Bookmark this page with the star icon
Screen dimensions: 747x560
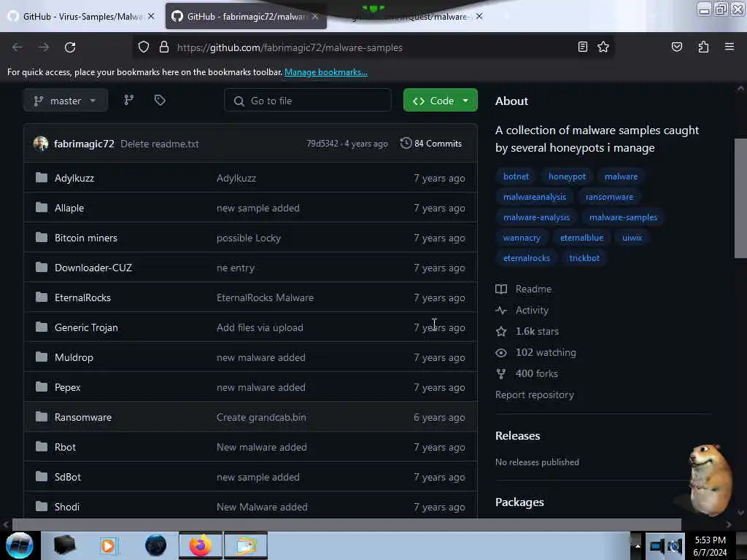click(603, 47)
